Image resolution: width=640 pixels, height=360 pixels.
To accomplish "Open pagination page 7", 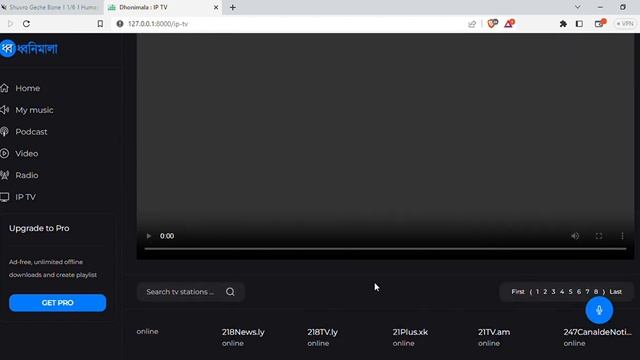I will point(587,292).
